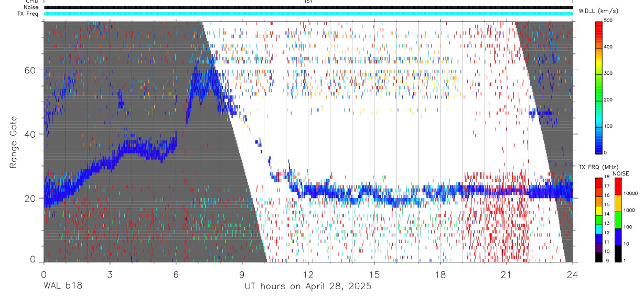Click the '6' hour tick label

[176, 274]
